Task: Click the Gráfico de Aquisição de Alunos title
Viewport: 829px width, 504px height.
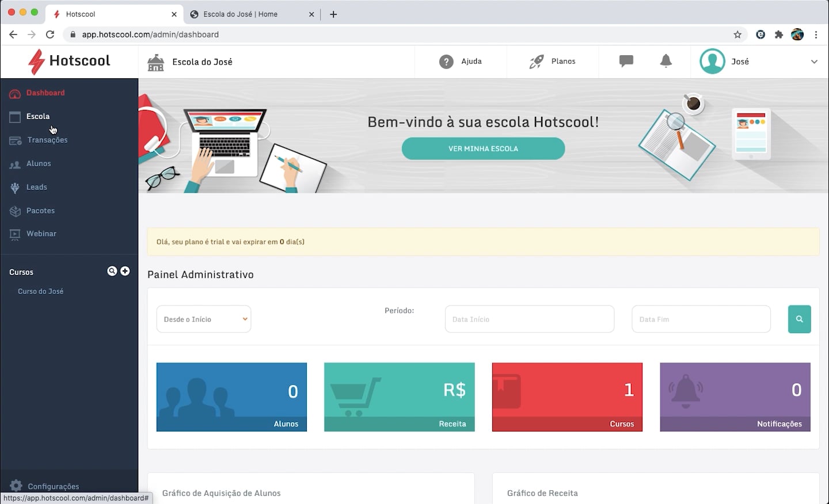Action: (x=222, y=493)
